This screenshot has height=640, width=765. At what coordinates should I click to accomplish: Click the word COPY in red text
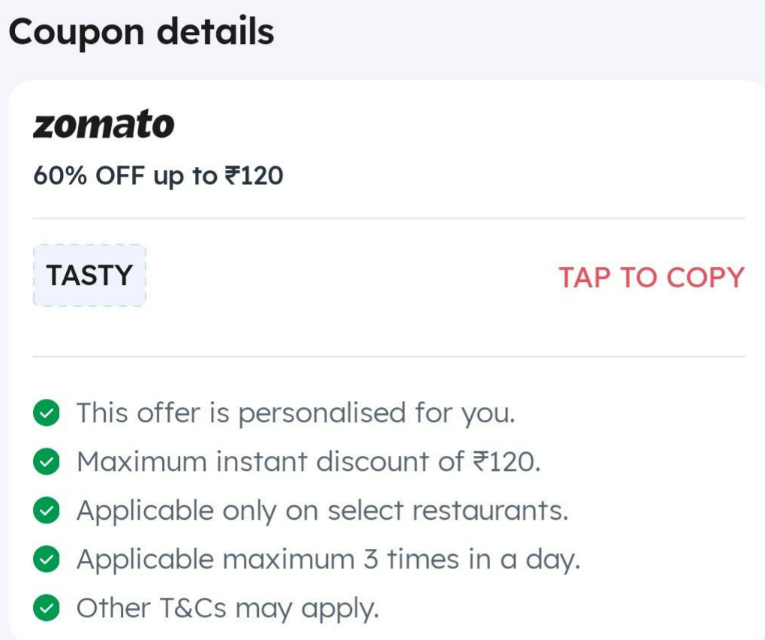(705, 278)
